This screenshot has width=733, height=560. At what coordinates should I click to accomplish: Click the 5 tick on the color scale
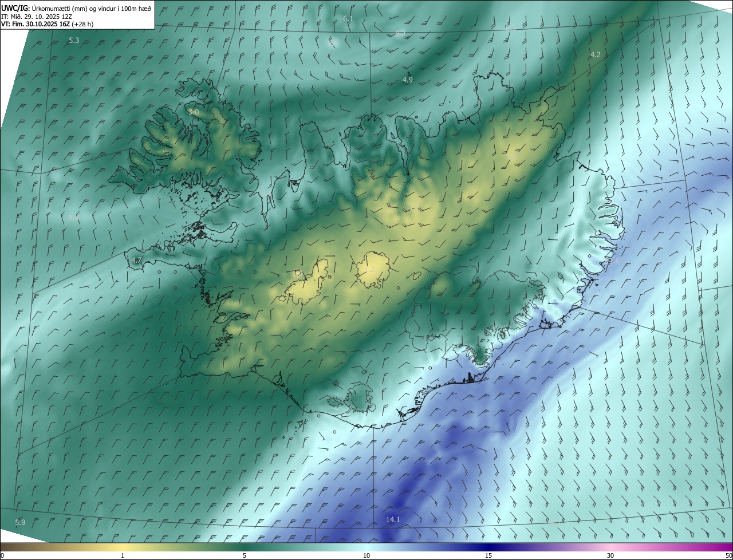click(245, 555)
